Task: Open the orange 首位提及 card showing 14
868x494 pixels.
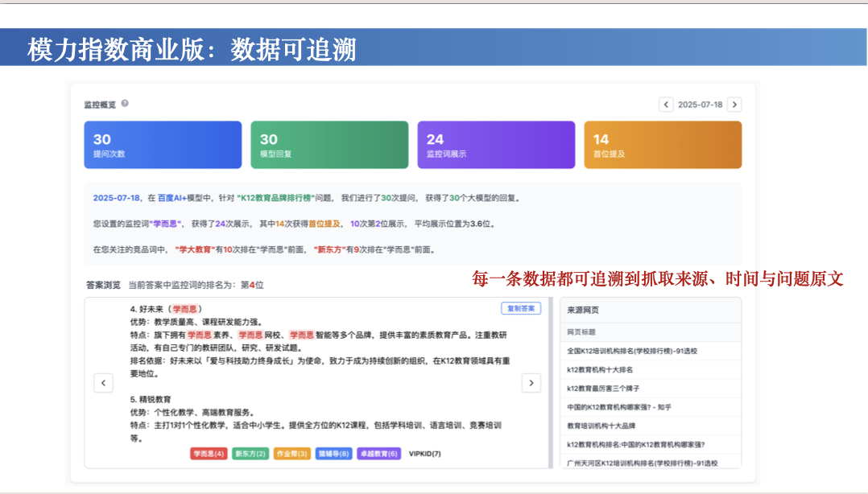Action: coord(663,145)
